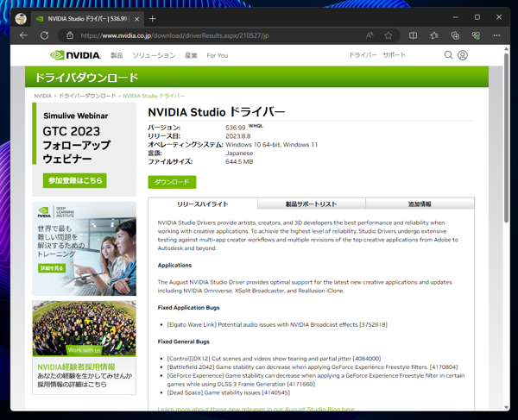Click the padlock site info icon
The image size is (518, 420).
click(70, 35)
